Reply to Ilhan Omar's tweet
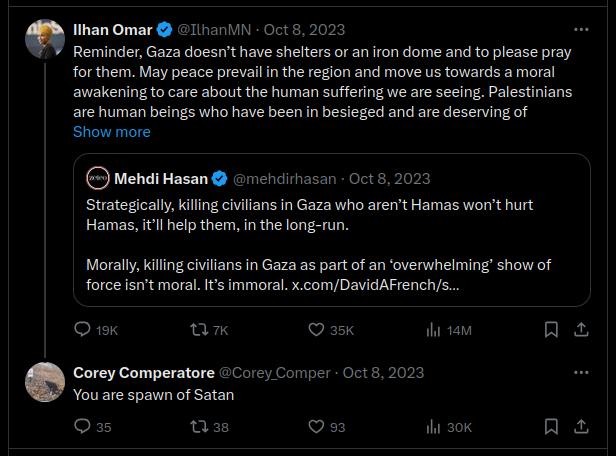This screenshot has width=616, height=456. click(x=84, y=330)
